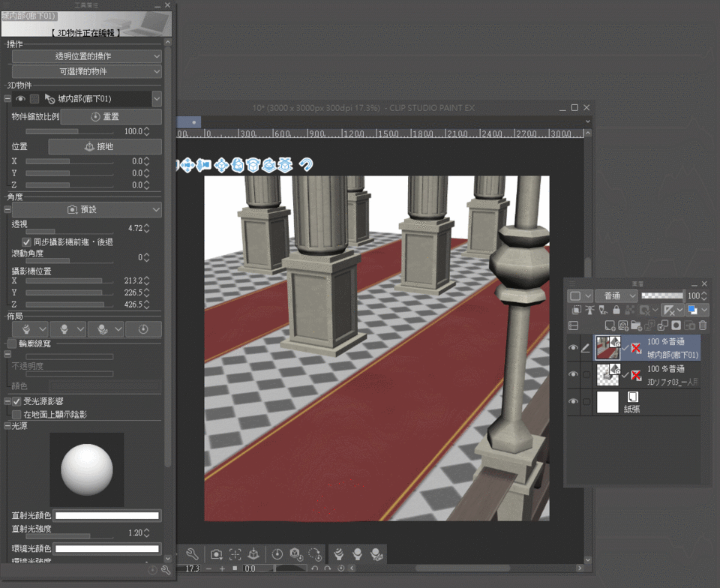Click the create layer mask icon
The image size is (720, 588).
click(x=676, y=325)
